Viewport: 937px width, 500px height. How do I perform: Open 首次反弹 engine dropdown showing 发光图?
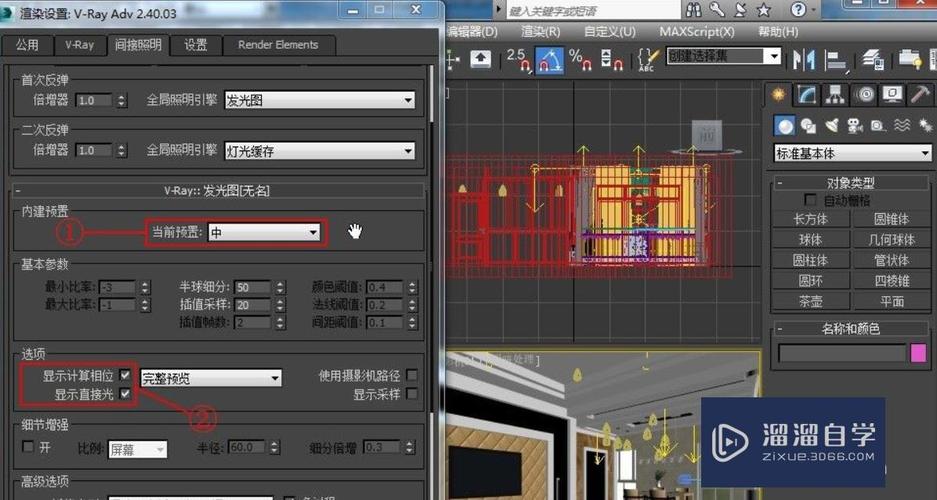[320, 100]
